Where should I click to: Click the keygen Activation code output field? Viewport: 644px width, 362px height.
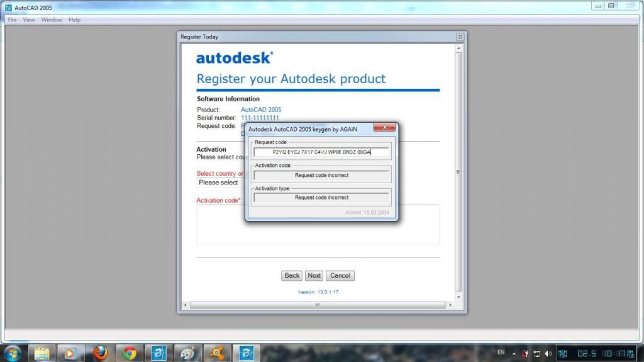(x=321, y=175)
